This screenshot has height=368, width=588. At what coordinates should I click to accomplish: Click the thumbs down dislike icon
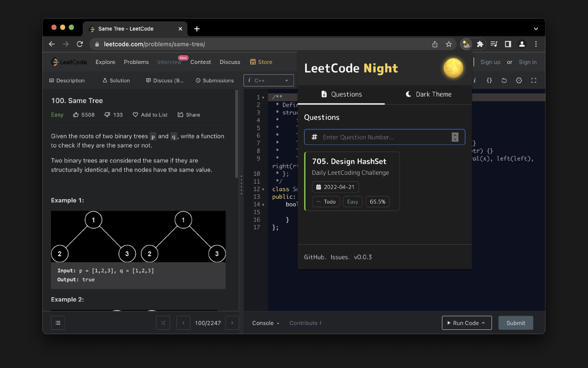point(107,115)
